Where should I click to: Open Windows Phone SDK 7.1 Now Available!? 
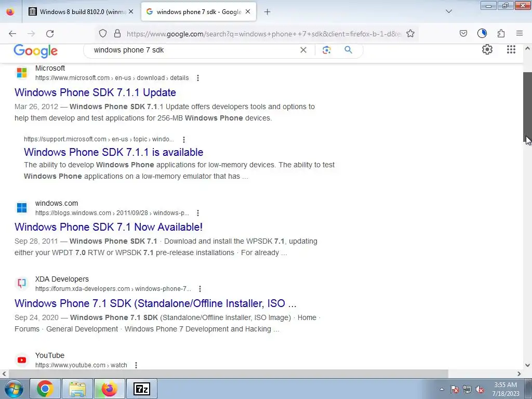pos(109,227)
